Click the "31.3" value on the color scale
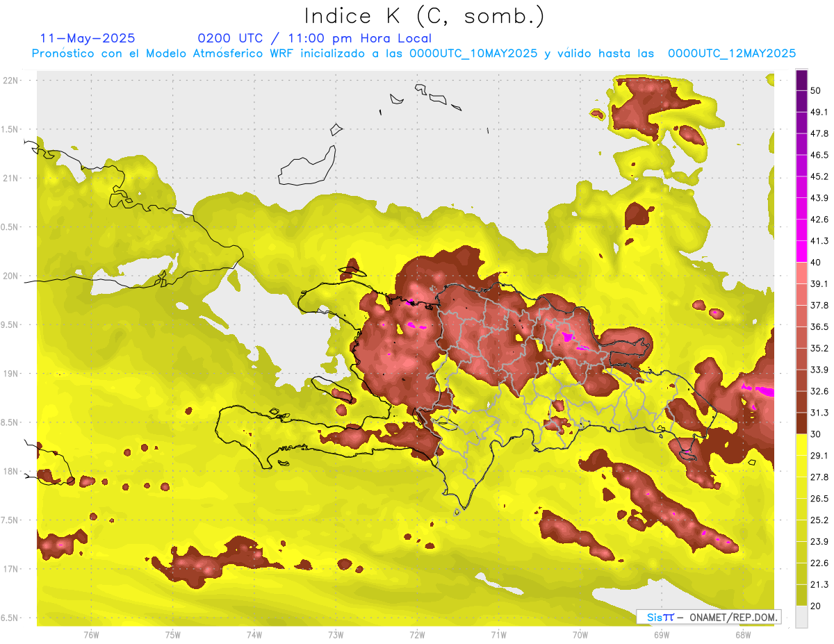 (819, 413)
